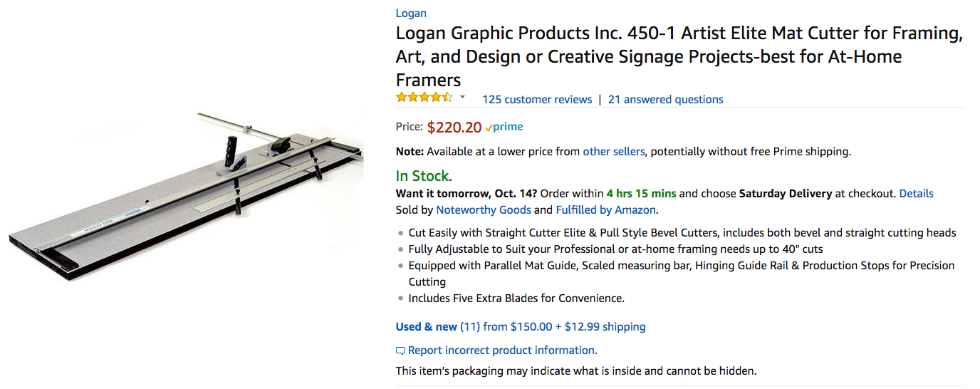Click the Fulfilled by Amazon link

(x=606, y=209)
